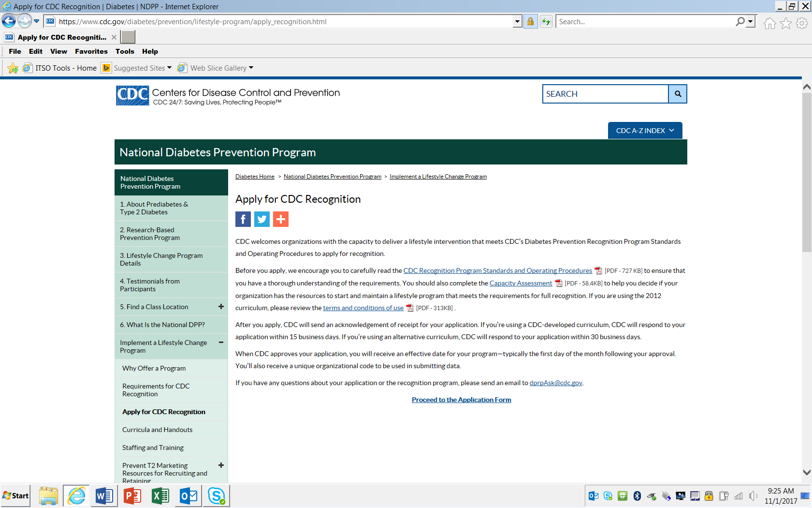812x508 pixels.
Task: Open Favorites star icon at top right
Action: 786,23
